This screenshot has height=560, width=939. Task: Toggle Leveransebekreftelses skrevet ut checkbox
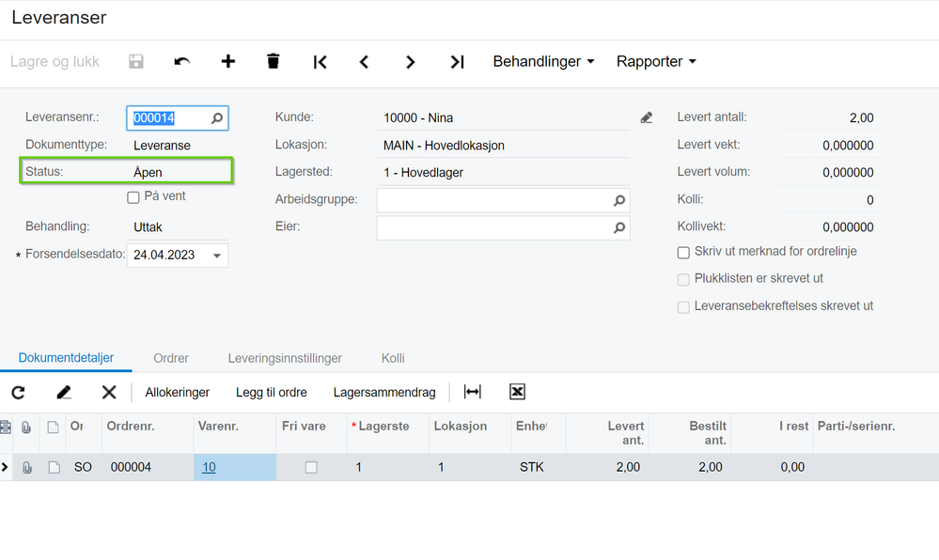tap(683, 307)
